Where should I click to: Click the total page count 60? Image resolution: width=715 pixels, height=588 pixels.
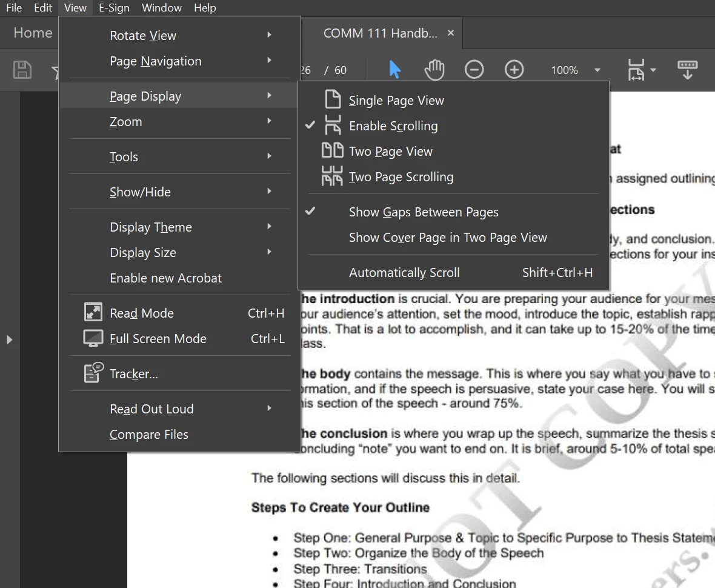click(340, 70)
